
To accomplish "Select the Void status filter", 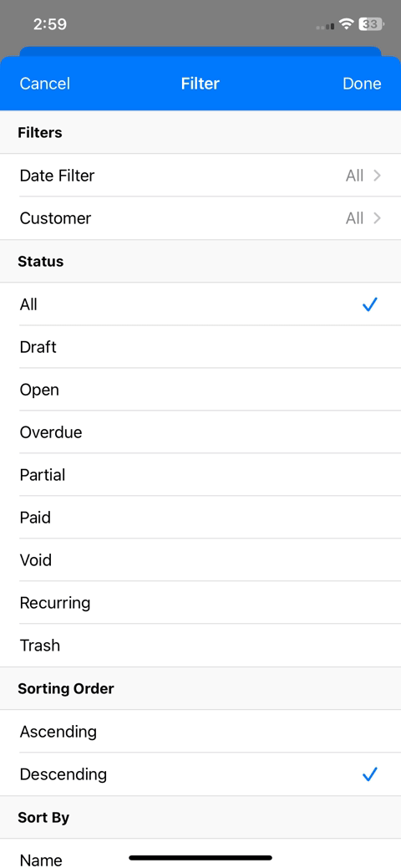I will coord(200,560).
